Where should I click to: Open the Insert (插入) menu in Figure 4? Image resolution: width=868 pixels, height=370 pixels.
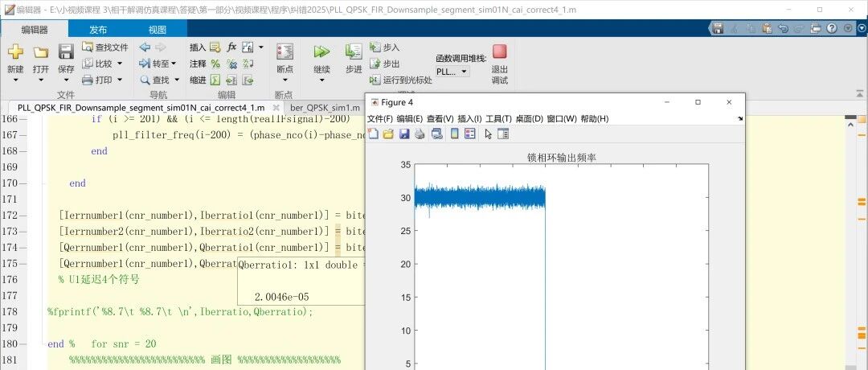(470, 118)
